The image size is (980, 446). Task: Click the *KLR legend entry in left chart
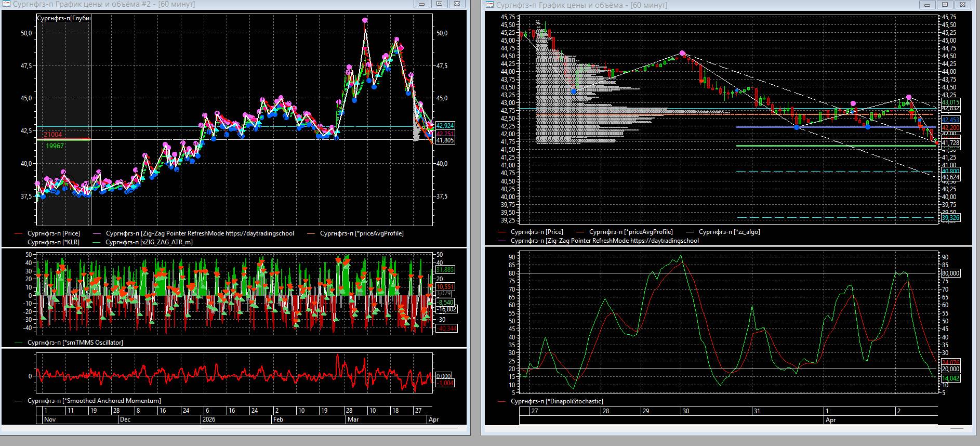click(x=53, y=242)
